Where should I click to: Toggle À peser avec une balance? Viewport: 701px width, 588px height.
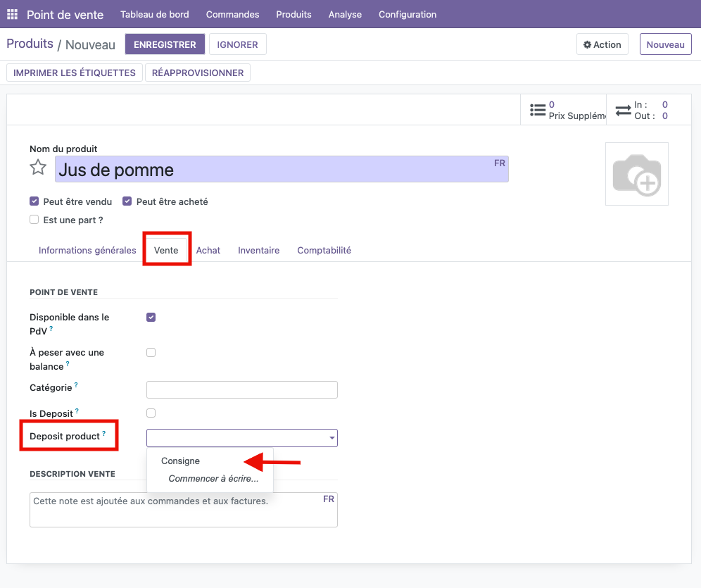coord(151,352)
